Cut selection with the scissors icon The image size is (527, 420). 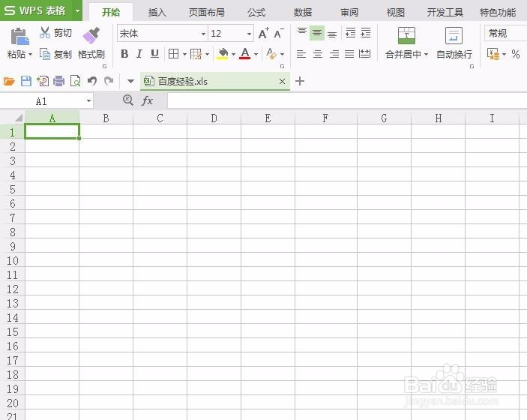tap(45, 32)
